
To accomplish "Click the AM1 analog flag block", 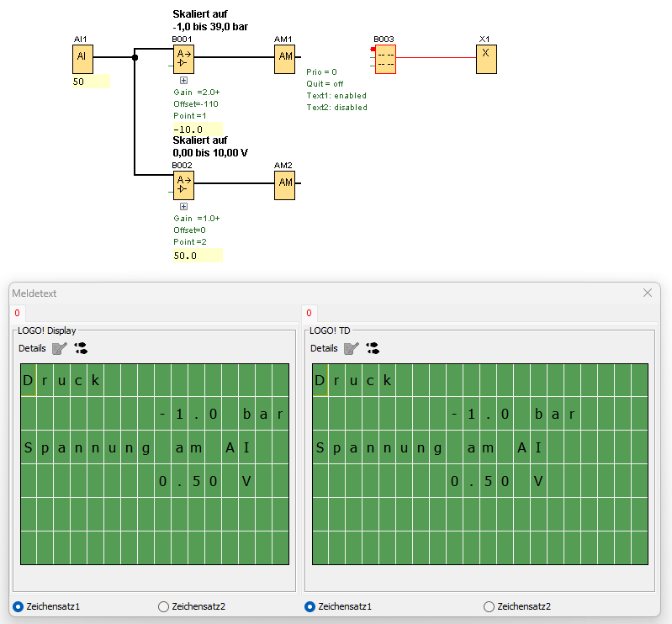I will [x=285, y=57].
